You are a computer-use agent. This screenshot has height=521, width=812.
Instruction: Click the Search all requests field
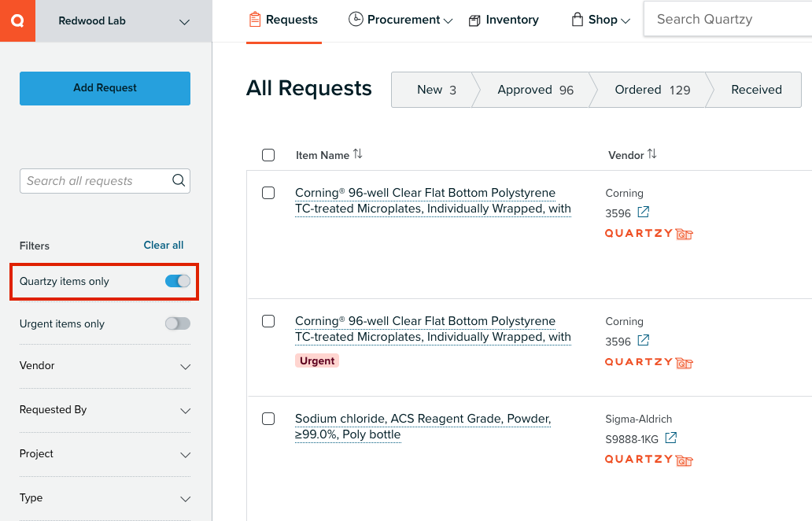[x=105, y=181]
